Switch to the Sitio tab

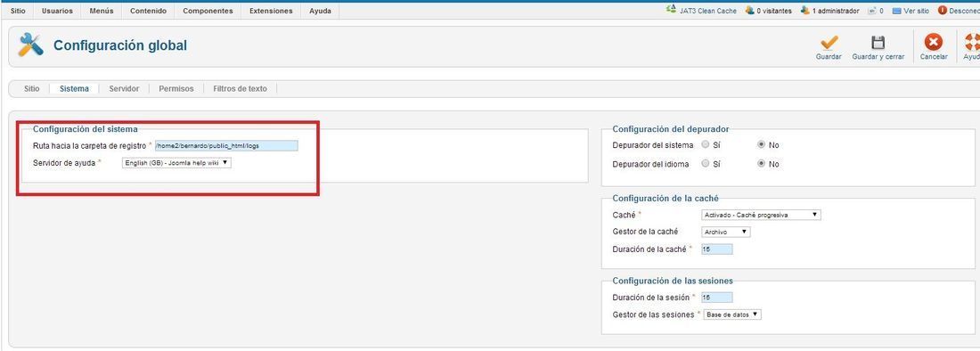click(31, 89)
